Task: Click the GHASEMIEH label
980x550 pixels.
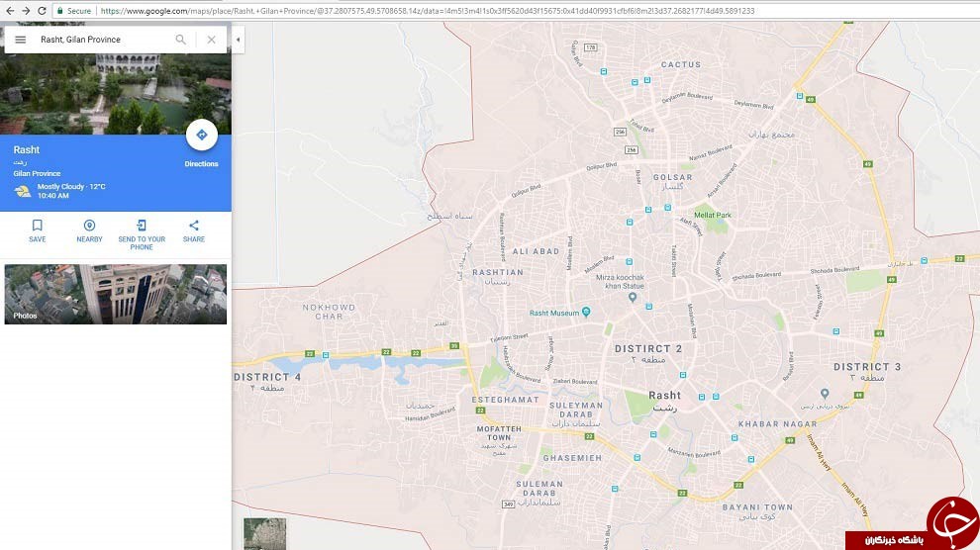Action: pyautogui.click(x=572, y=458)
